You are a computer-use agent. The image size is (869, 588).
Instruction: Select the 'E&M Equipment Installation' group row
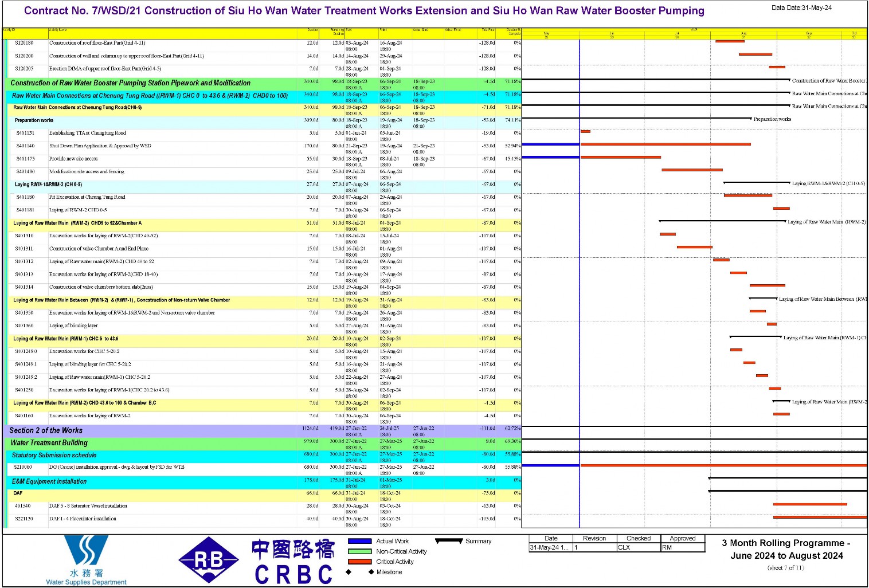pos(264,481)
